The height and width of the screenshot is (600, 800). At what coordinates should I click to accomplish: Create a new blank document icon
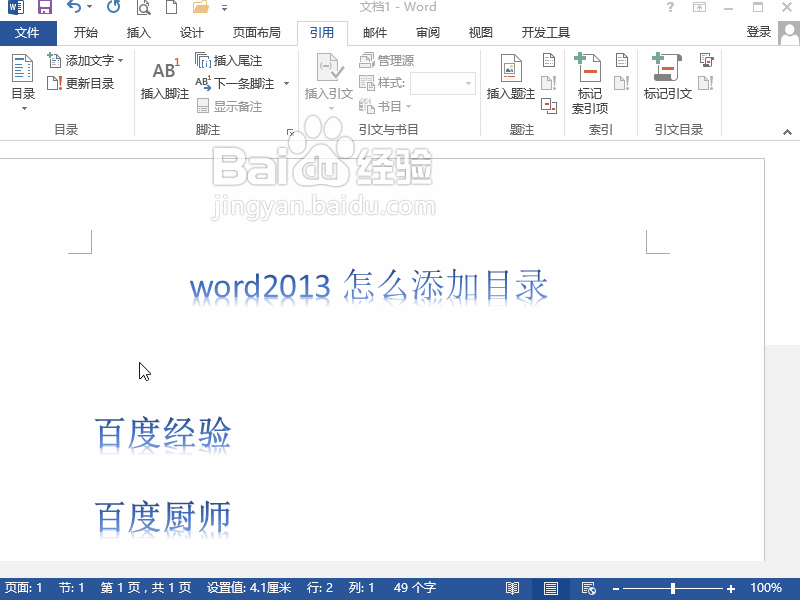click(x=171, y=7)
